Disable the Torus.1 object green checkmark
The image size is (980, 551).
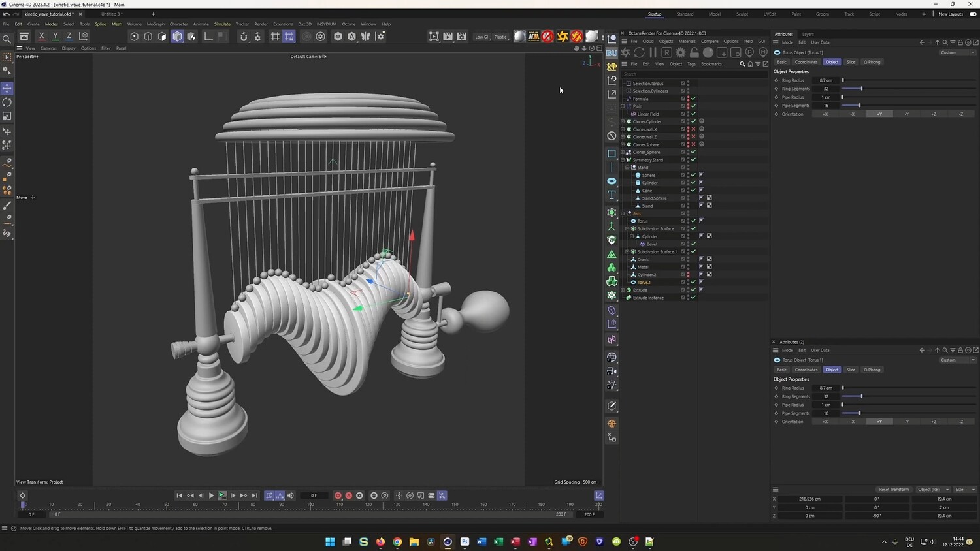(x=693, y=282)
